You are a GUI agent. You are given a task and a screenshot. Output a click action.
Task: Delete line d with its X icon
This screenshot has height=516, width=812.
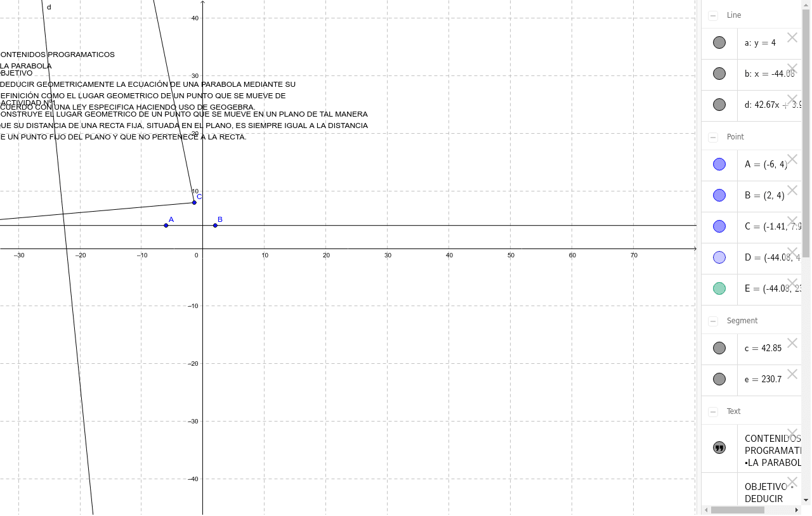(x=792, y=100)
